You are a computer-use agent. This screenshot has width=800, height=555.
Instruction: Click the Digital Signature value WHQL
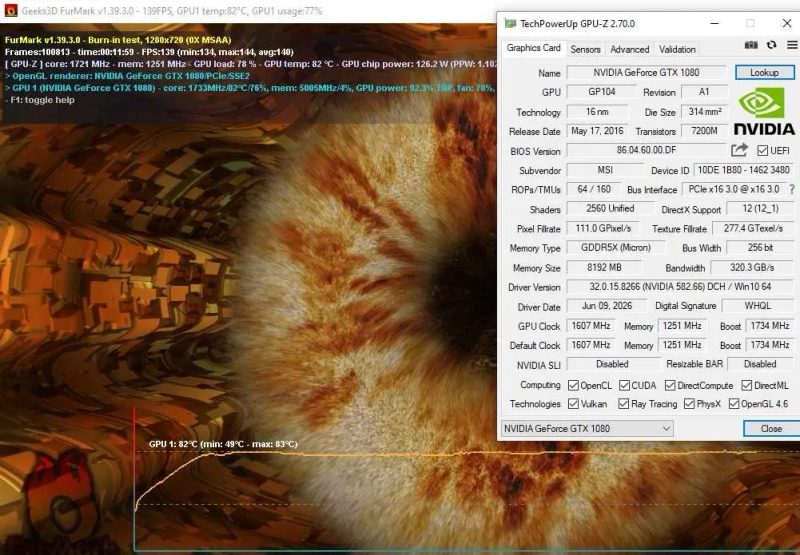tap(758, 306)
